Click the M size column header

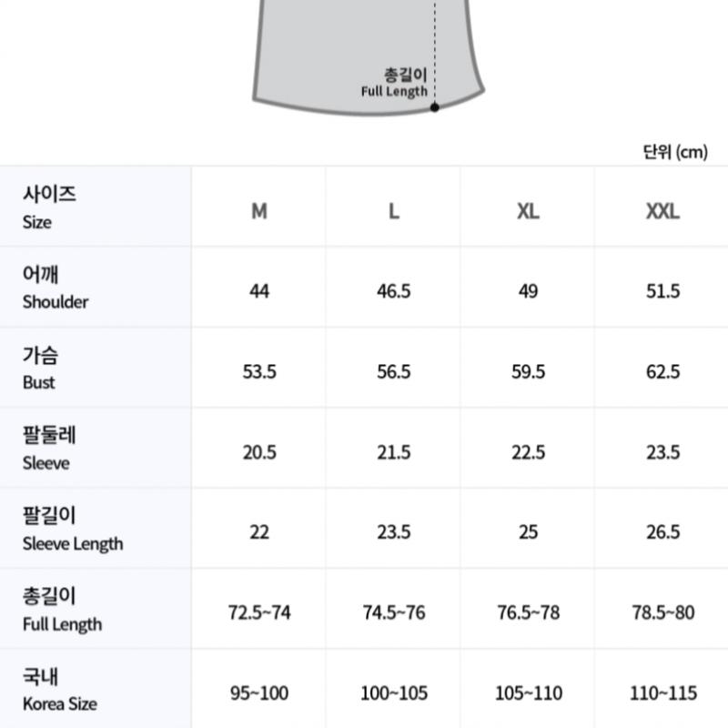point(259,211)
